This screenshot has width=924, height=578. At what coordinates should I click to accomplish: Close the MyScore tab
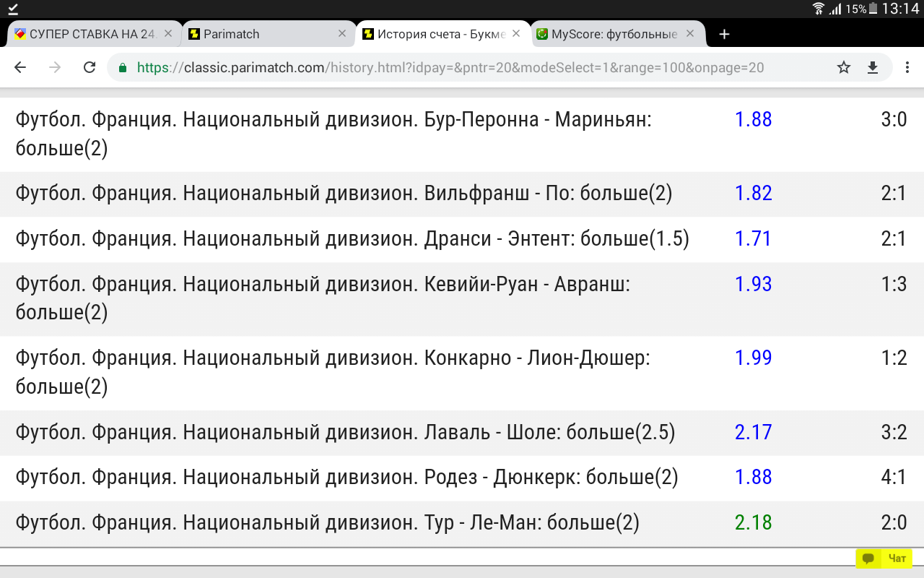click(690, 34)
